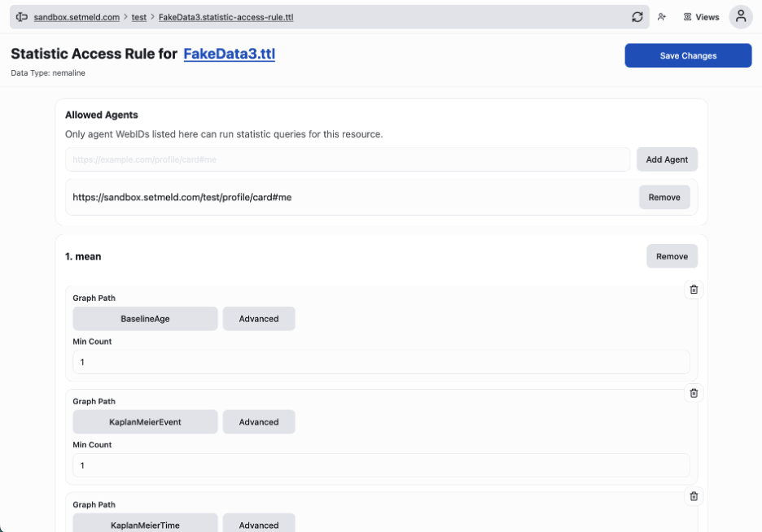The width and height of the screenshot is (762, 532).
Task: Click the address bar icon left of sandbox.setmeld.com
Action: point(21,17)
